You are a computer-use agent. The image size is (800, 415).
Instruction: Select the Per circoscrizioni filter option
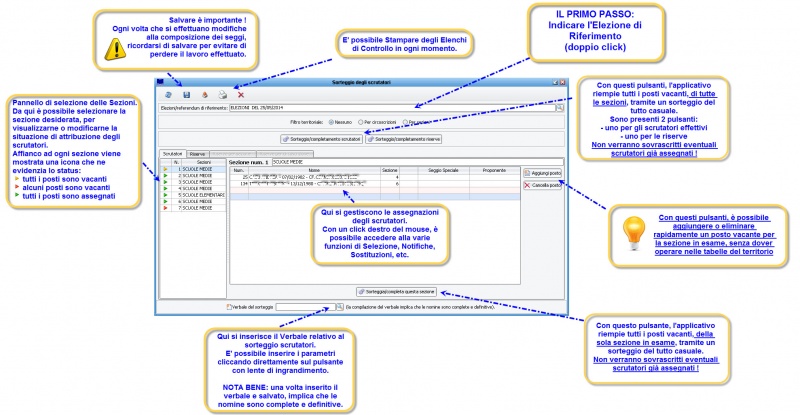click(x=360, y=123)
